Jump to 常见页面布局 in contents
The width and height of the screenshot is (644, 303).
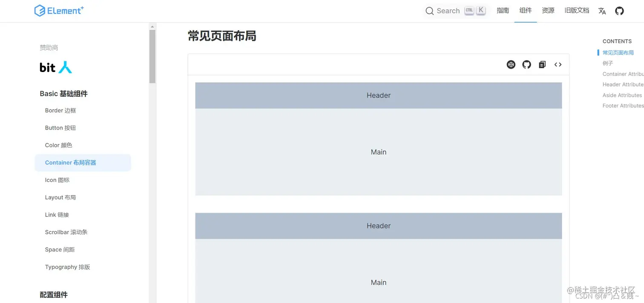pyautogui.click(x=618, y=53)
